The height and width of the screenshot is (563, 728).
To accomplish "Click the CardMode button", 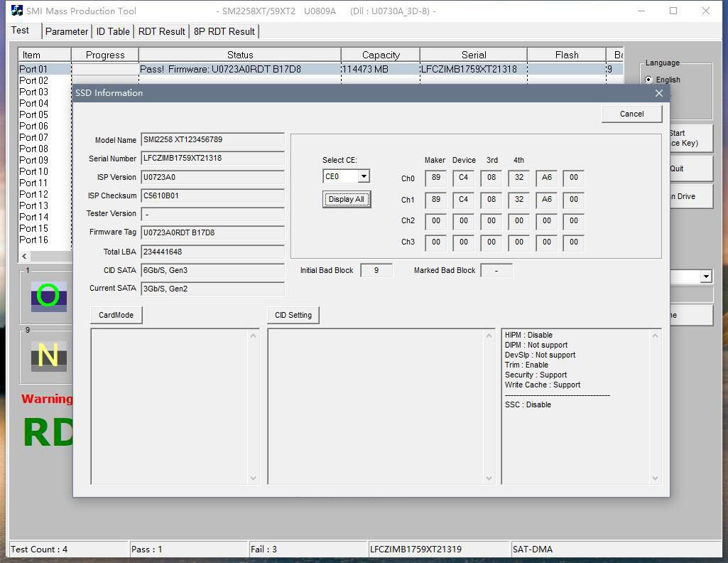I will [x=116, y=315].
